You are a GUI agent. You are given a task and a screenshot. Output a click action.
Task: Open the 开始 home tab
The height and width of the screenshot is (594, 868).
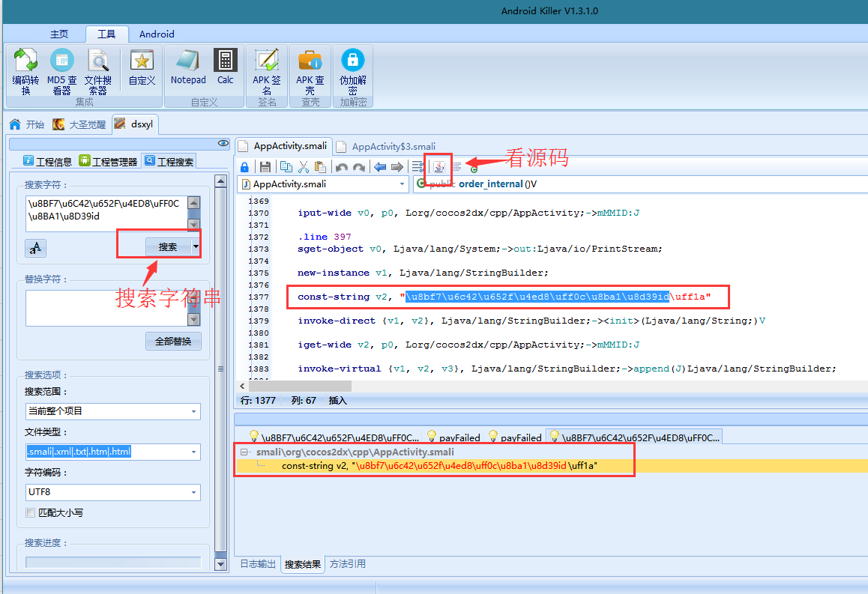click(x=27, y=124)
